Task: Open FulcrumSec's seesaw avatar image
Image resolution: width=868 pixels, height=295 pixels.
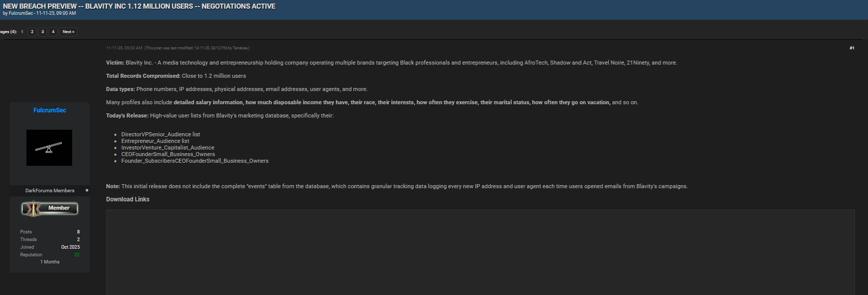Action: pyautogui.click(x=49, y=147)
